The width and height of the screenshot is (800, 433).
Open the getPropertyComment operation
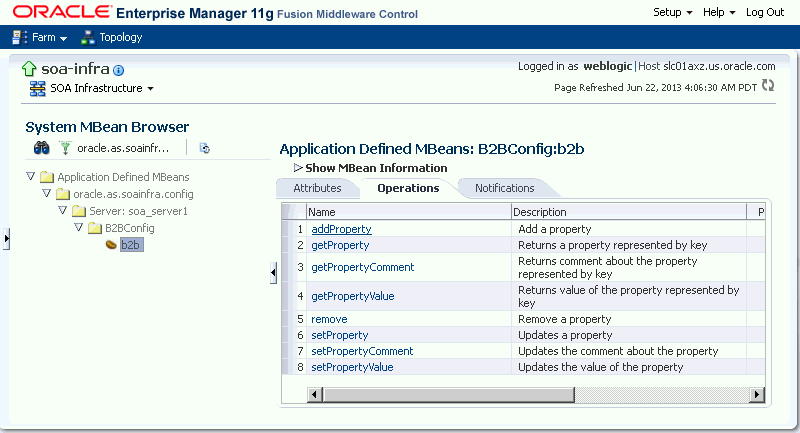(x=363, y=267)
